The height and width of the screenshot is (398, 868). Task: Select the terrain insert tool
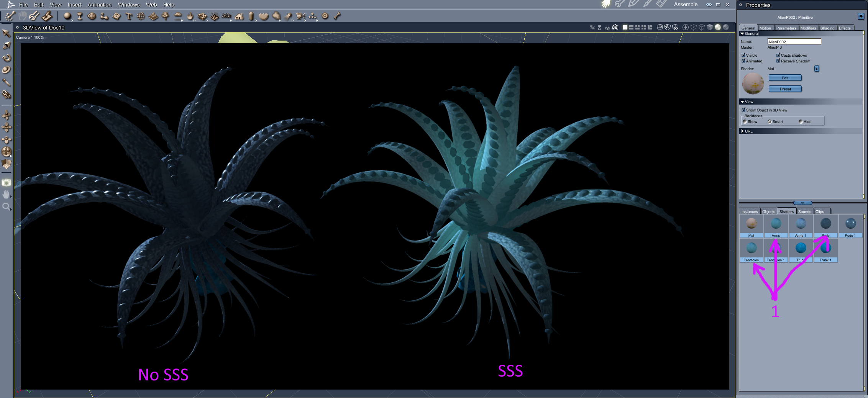tap(153, 16)
